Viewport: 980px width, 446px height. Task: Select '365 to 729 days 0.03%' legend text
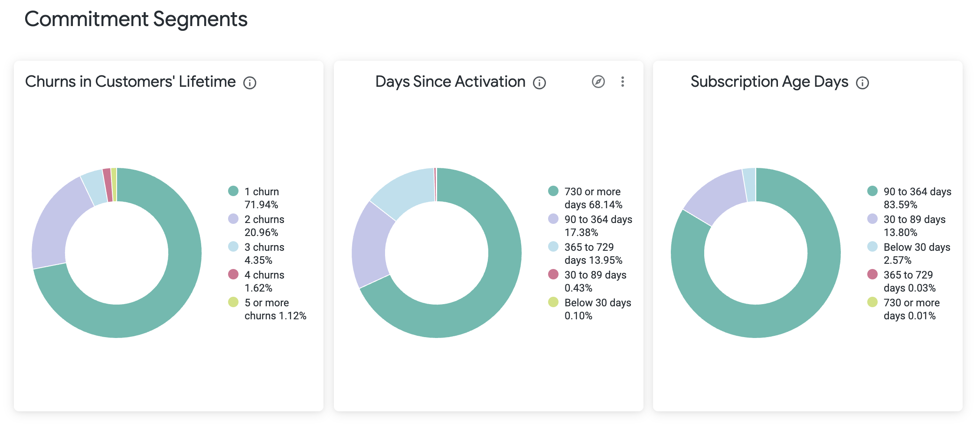click(910, 281)
